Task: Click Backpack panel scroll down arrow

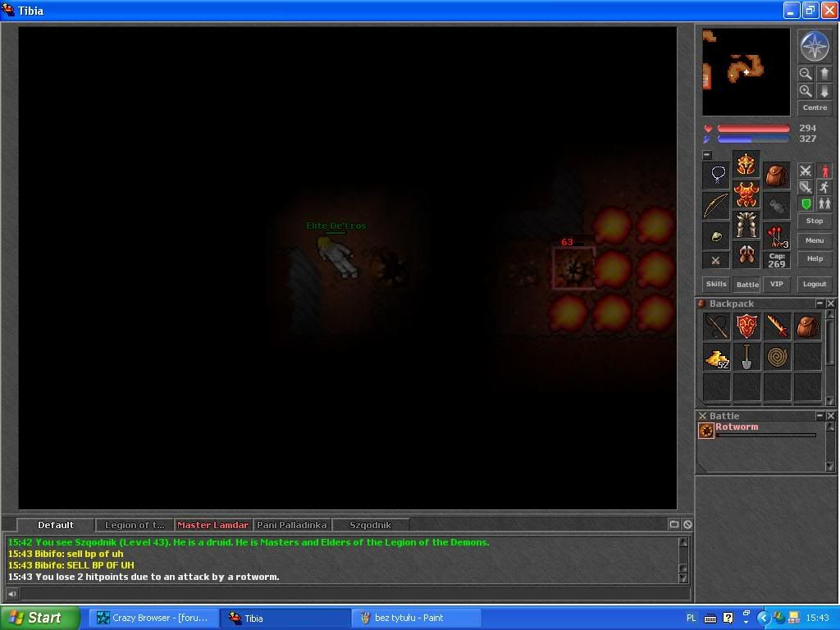Action: pos(830,400)
